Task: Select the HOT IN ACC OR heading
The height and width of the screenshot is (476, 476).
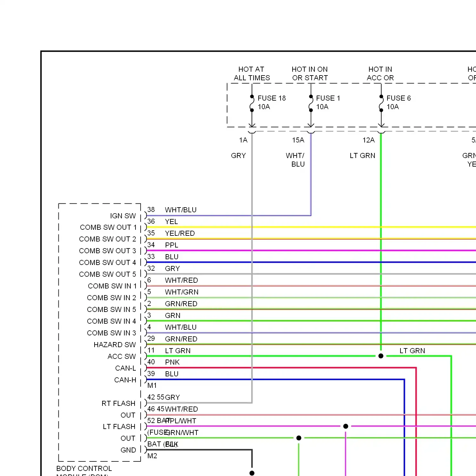Action: [x=380, y=74]
